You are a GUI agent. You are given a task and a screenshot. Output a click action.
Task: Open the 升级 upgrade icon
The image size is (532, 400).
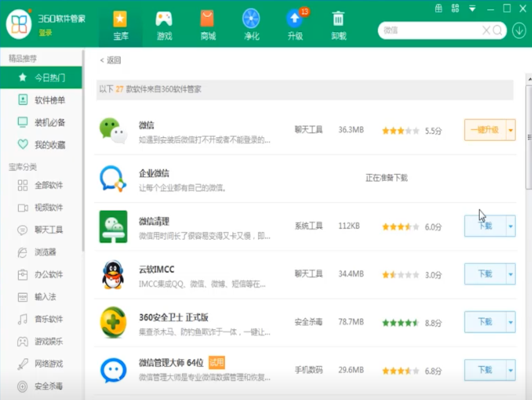pyautogui.click(x=295, y=20)
